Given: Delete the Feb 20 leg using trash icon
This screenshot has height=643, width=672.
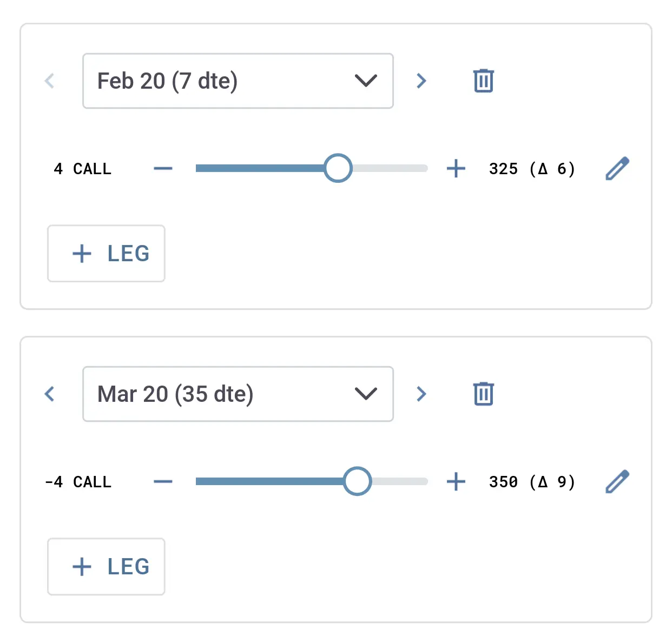Looking at the screenshot, I should pos(483,81).
